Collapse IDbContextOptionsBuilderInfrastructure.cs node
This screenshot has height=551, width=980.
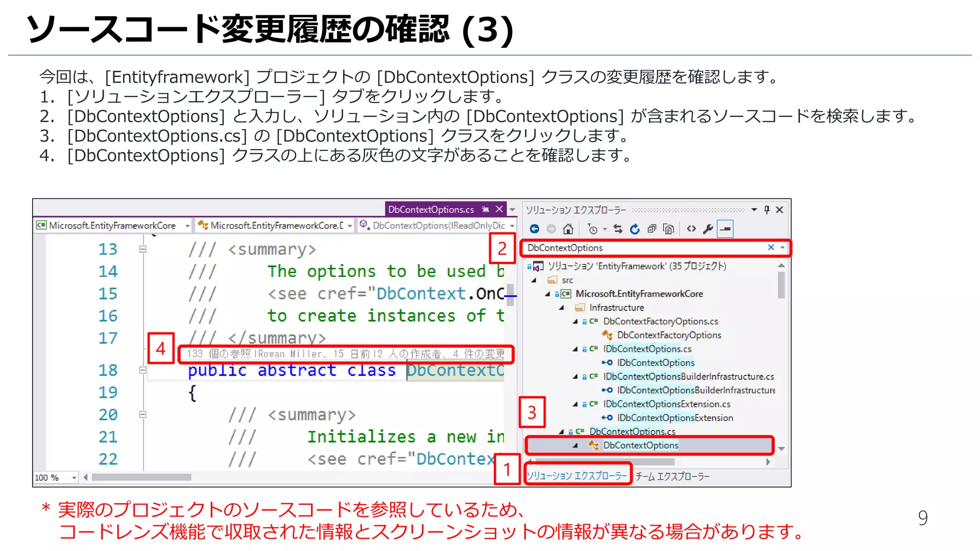(x=576, y=377)
